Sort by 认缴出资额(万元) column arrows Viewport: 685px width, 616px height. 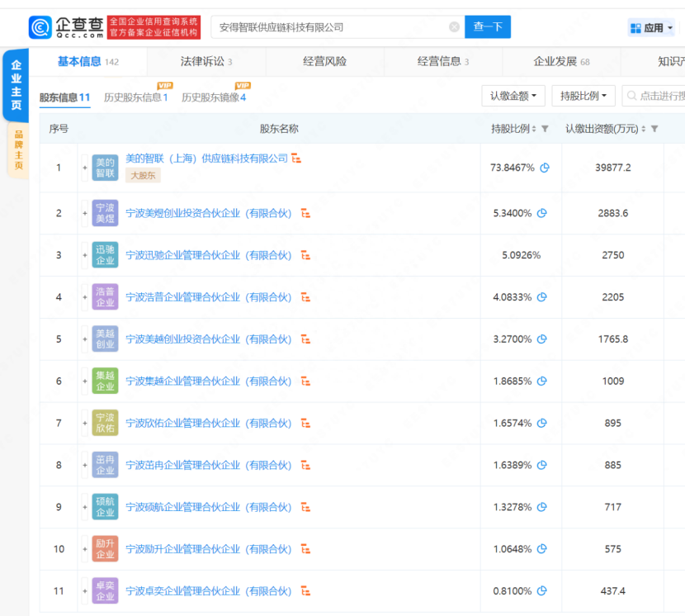click(643, 129)
